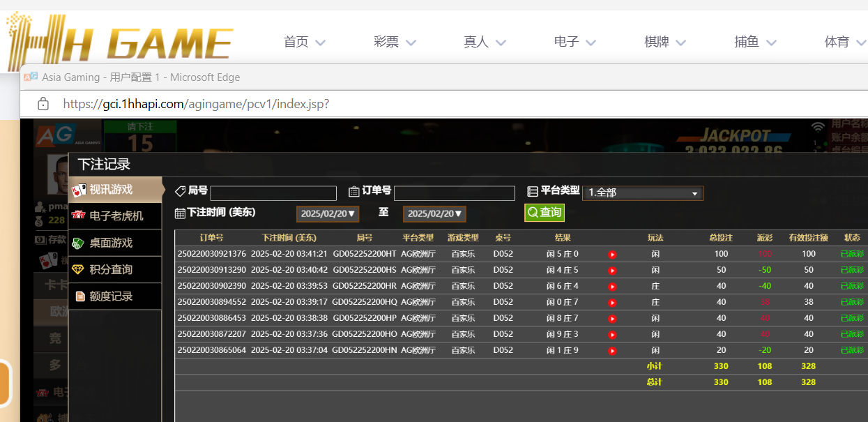Click the site padlock icon in address bar
868x422 pixels.
[43, 104]
